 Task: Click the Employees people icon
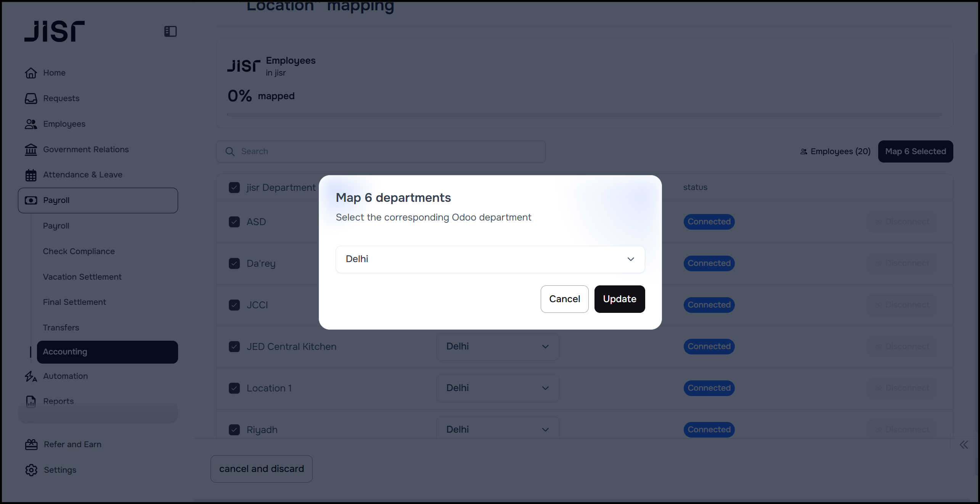click(31, 124)
